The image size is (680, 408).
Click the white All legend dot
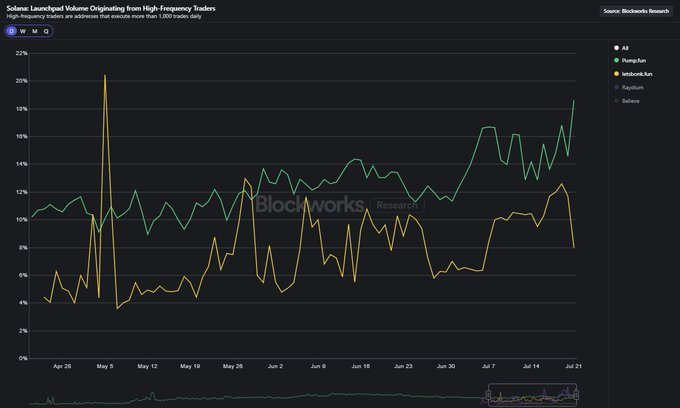615,48
